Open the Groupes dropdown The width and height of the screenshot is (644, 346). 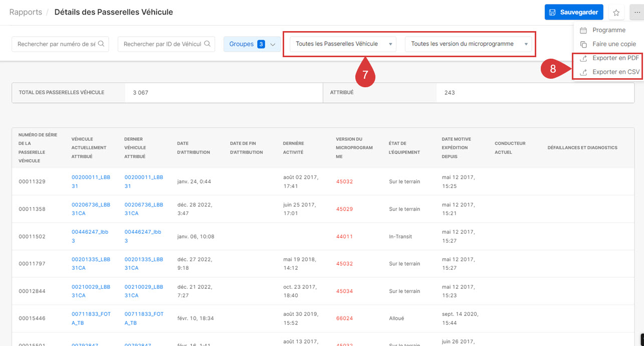(253, 44)
